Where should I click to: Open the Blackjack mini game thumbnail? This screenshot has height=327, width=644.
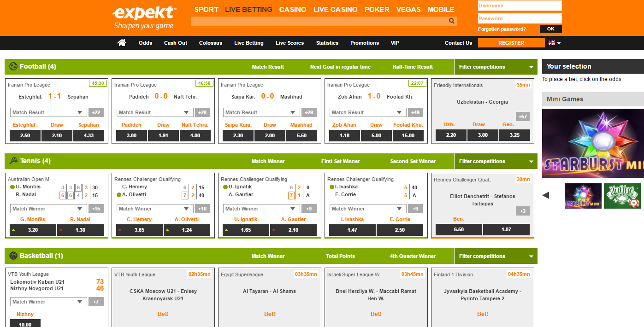[622, 196]
